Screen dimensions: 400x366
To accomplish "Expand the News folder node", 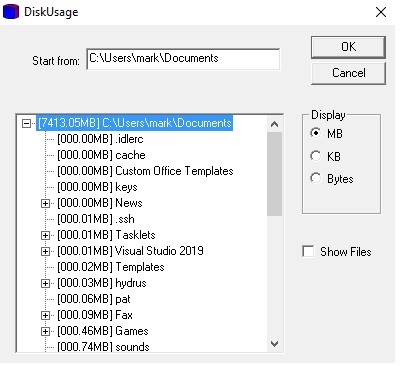I will [45, 203].
